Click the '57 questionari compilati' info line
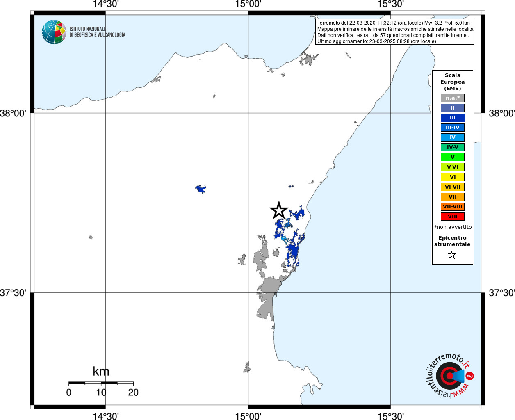 click(x=393, y=35)
